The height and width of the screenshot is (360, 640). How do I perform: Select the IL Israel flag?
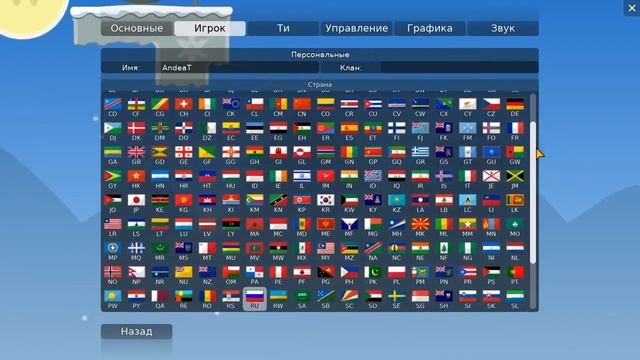tap(302, 176)
